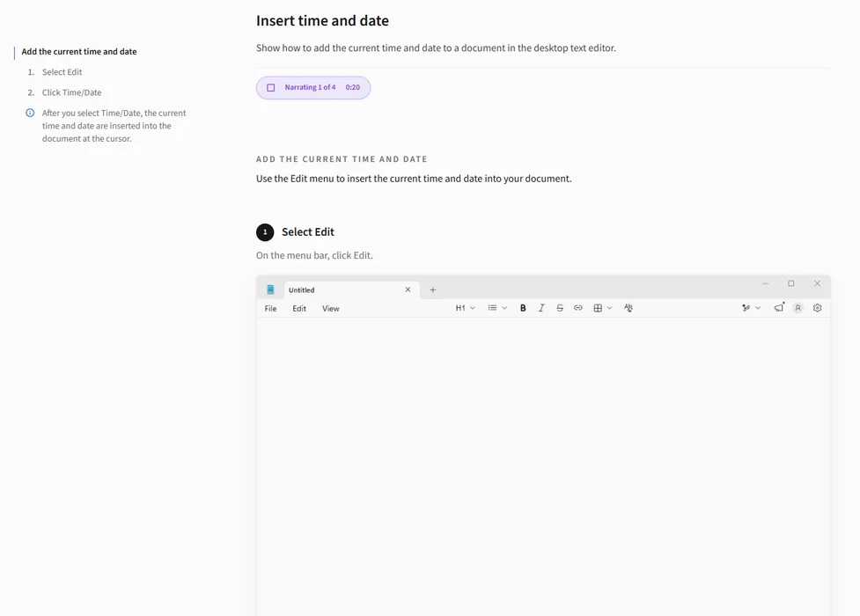The height and width of the screenshot is (616, 860).
Task: Close the Notepad window
Action: [817, 283]
